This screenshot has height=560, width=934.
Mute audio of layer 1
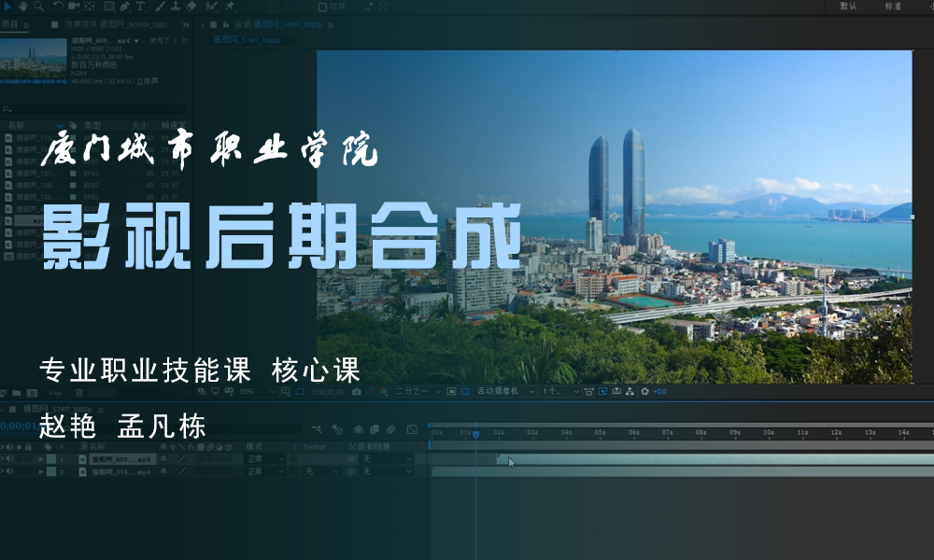[10, 459]
